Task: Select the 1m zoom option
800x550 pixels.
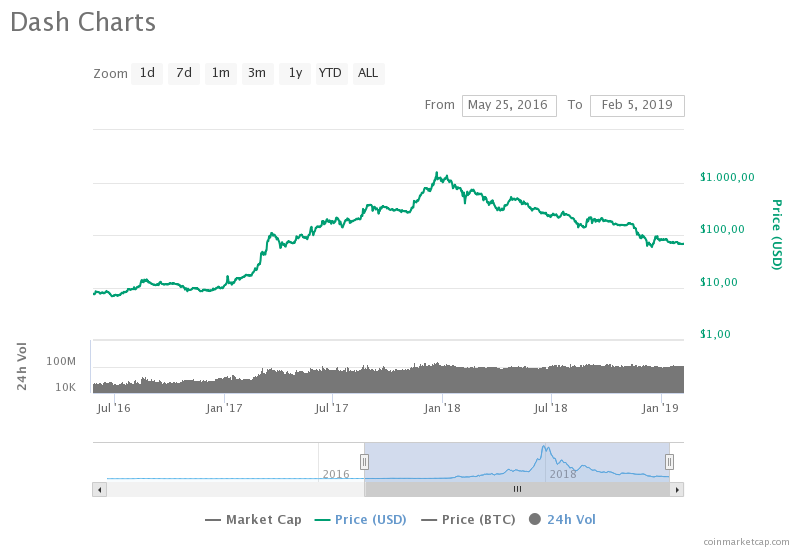Action: click(220, 73)
